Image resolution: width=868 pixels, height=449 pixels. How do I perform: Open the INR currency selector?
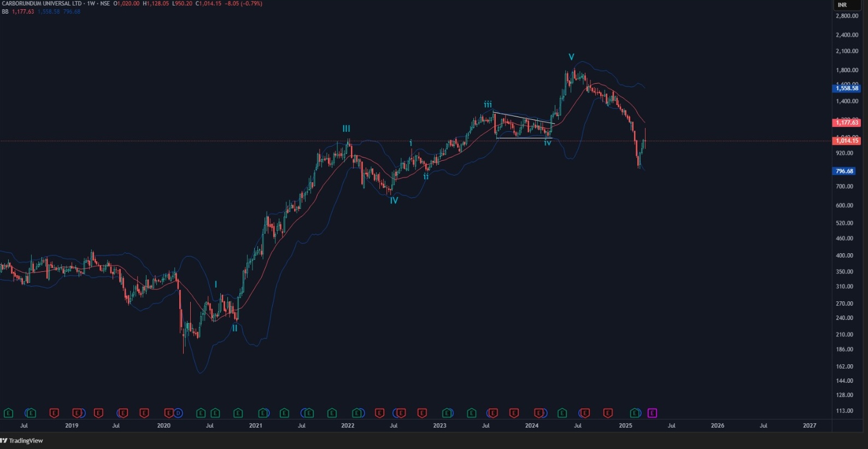point(842,5)
